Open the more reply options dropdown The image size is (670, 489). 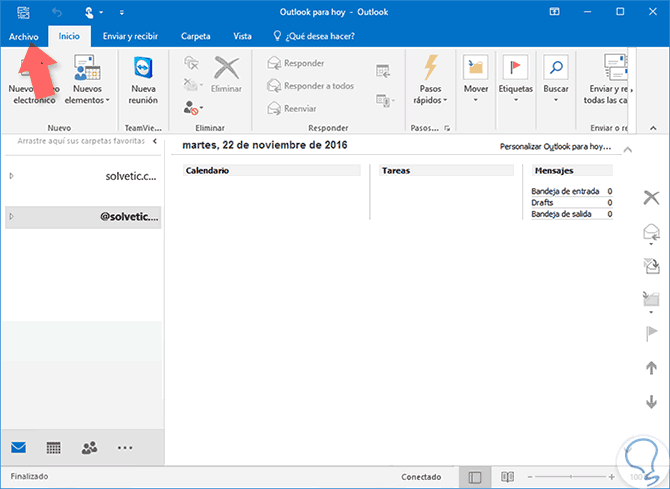(x=385, y=101)
